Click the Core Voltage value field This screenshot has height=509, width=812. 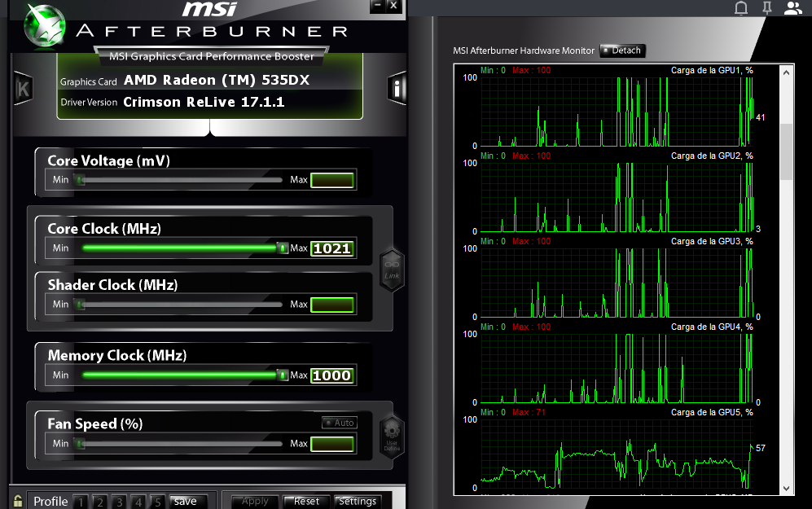pos(332,180)
